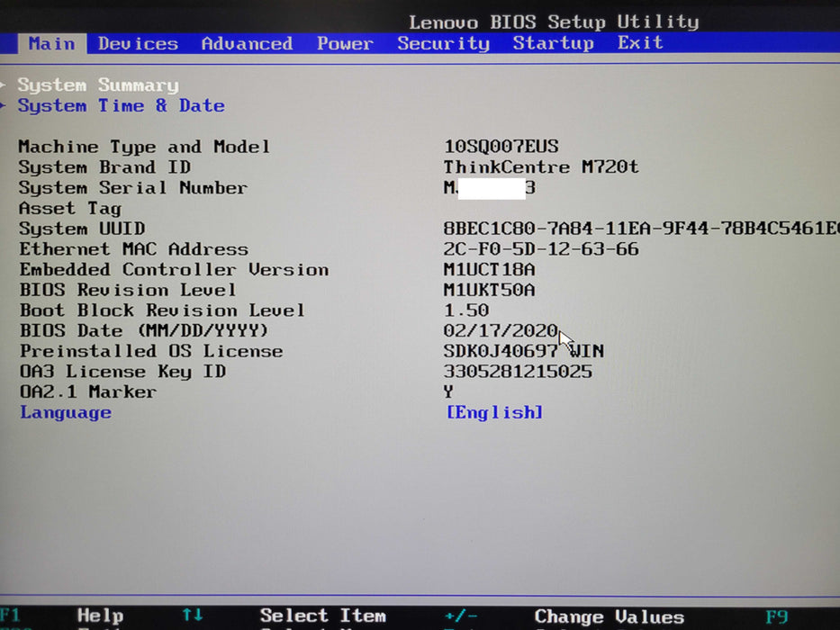Click the Exit tab
The height and width of the screenshot is (630, 840).
[640, 43]
